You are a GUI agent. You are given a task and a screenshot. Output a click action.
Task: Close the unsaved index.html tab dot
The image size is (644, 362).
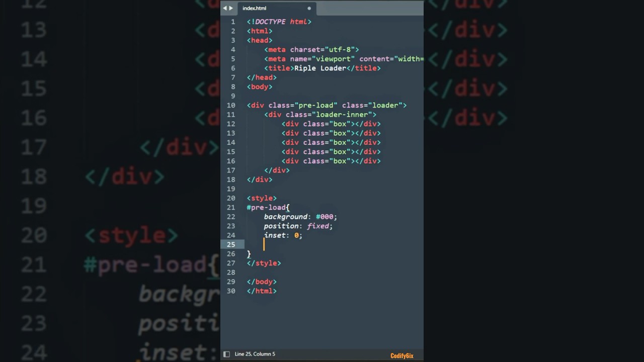tap(309, 8)
